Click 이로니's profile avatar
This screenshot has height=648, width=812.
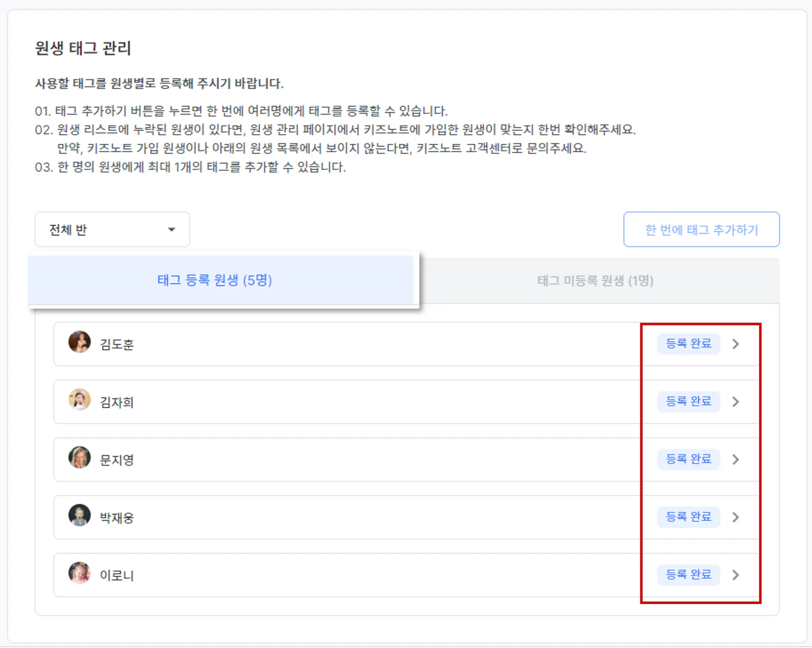tap(80, 573)
